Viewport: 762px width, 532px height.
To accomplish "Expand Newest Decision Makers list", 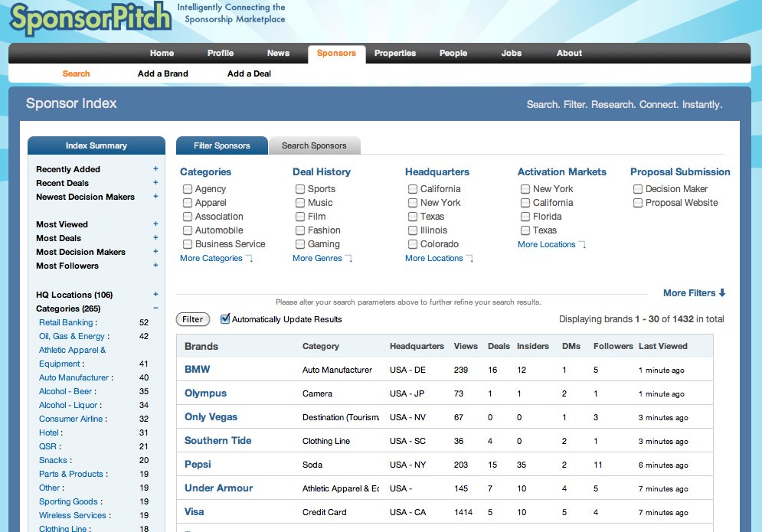I will tap(155, 196).
